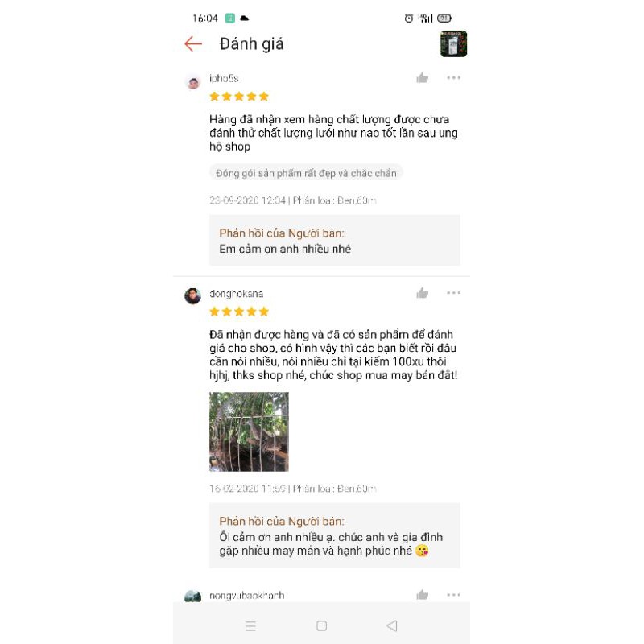Open the product thumbnail in the header
Viewport: 644px width, 644px height.
coord(453,43)
